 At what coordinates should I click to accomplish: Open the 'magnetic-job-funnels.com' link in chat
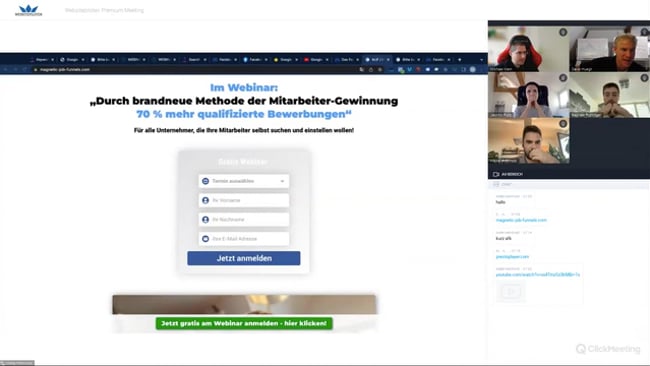(521, 220)
